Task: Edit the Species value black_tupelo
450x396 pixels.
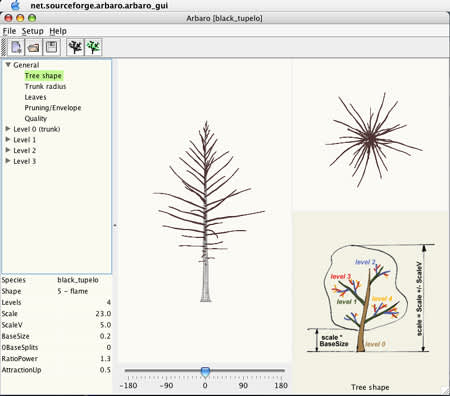Action: point(78,280)
